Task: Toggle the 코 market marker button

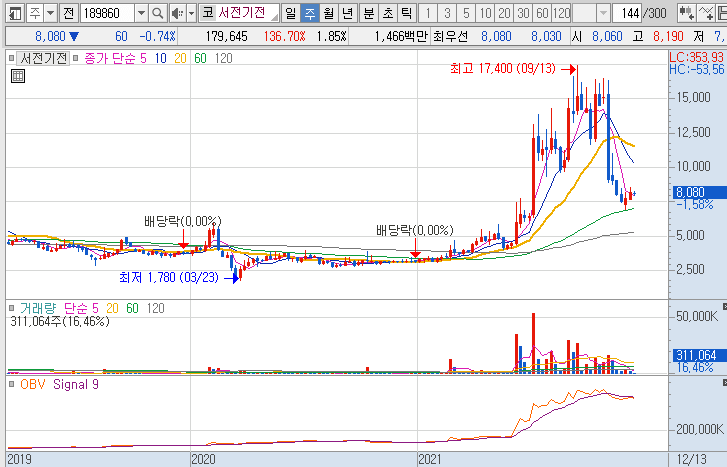Action: coord(208,13)
